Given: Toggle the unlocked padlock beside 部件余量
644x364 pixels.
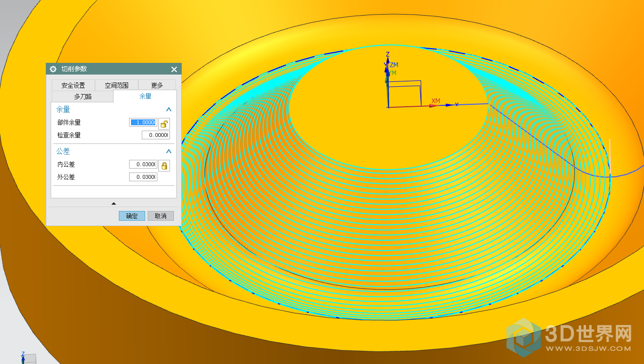Looking at the screenshot, I should point(165,123).
